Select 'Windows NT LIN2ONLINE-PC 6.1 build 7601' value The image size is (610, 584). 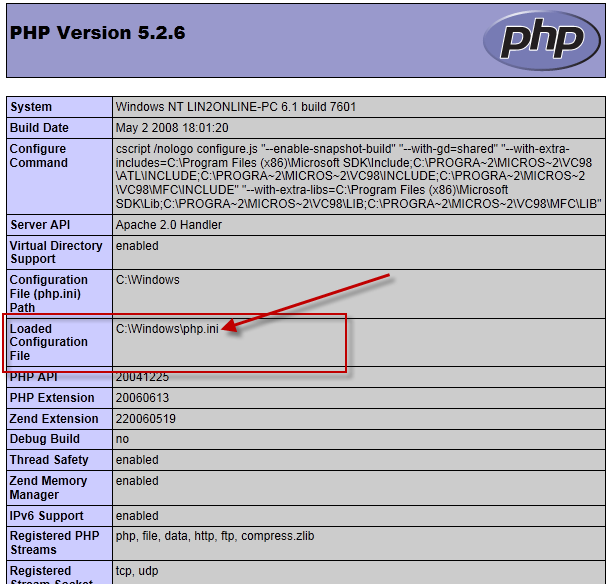coord(236,107)
